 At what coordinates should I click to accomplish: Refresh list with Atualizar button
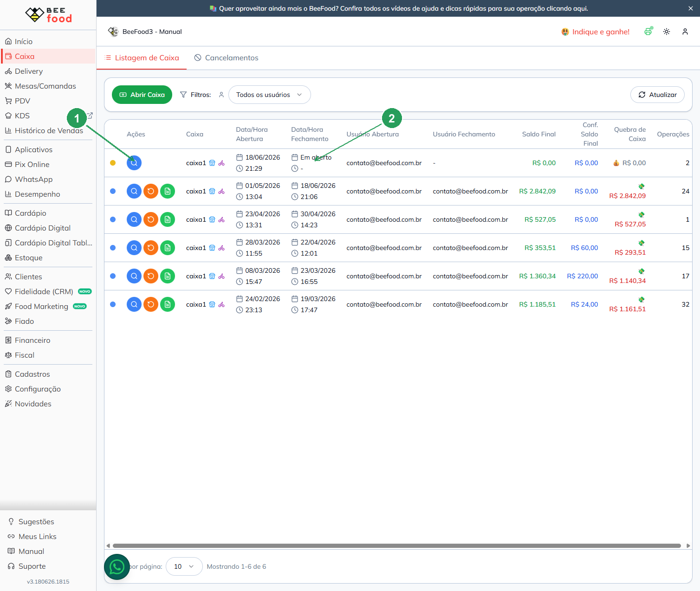point(657,95)
